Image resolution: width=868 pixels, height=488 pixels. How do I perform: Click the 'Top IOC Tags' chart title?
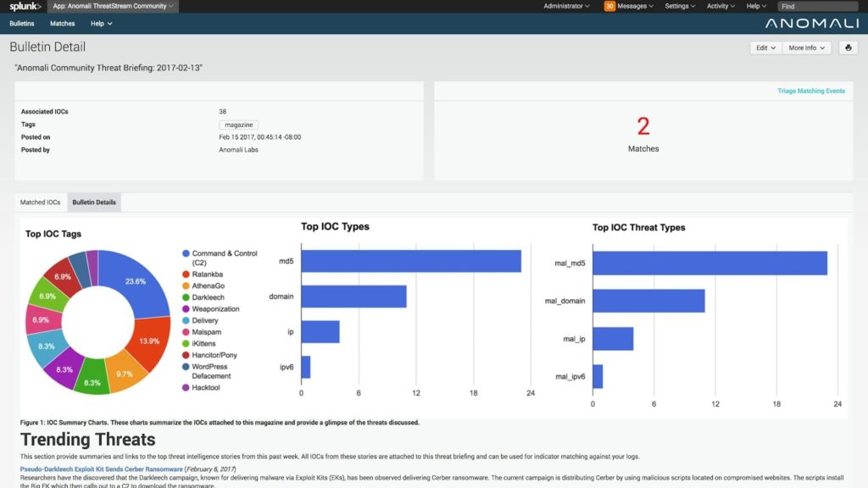click(x=53, y=234)
